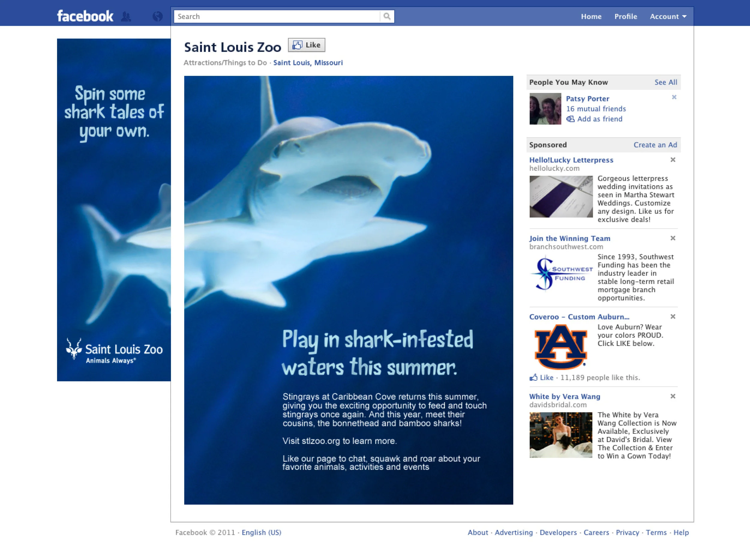Viewport: 750px width, 560px height.
Task: Dismiss the Patsy Porter friend suggestion
Action: pyautogui.click(x=674, y=97)
